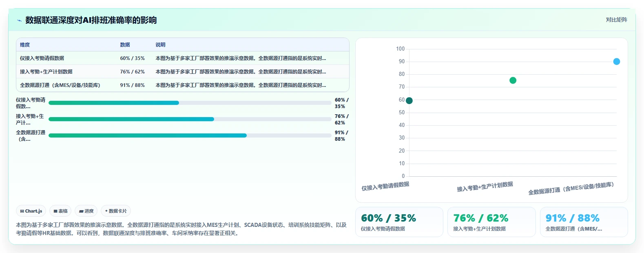Click the 说明 column header

160,45
